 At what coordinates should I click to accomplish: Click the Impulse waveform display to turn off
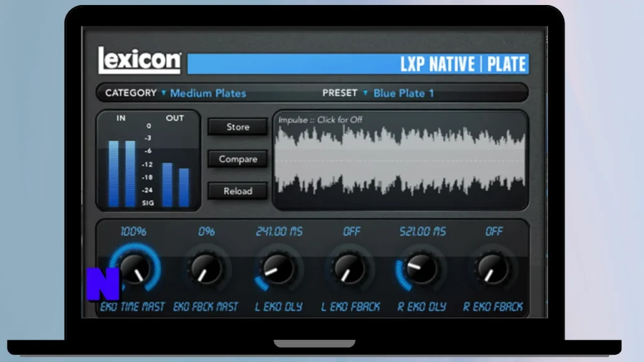pos(401,160)
